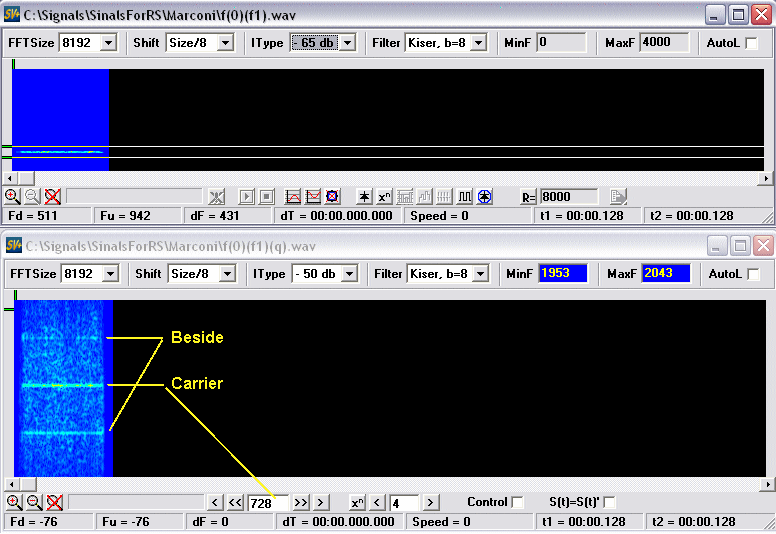Image resolution: width=776 pixels, height=534 pixels.
Task: Toggle the Control checkbox
Action: click(x=517, y=502)
